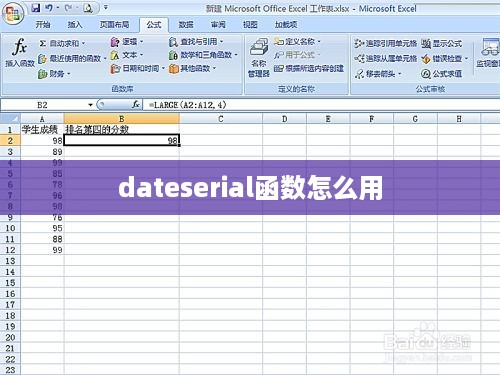This screenshot has width=500, height=375.
Task: Open the 查找与引用 functions menu
Action: (x=196, y=42)
